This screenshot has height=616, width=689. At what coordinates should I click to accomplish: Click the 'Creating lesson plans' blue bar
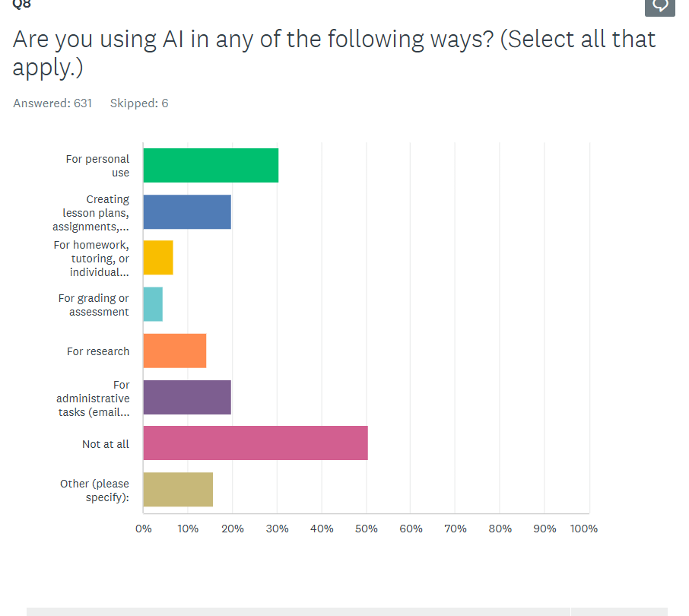(x=186, y=211)
